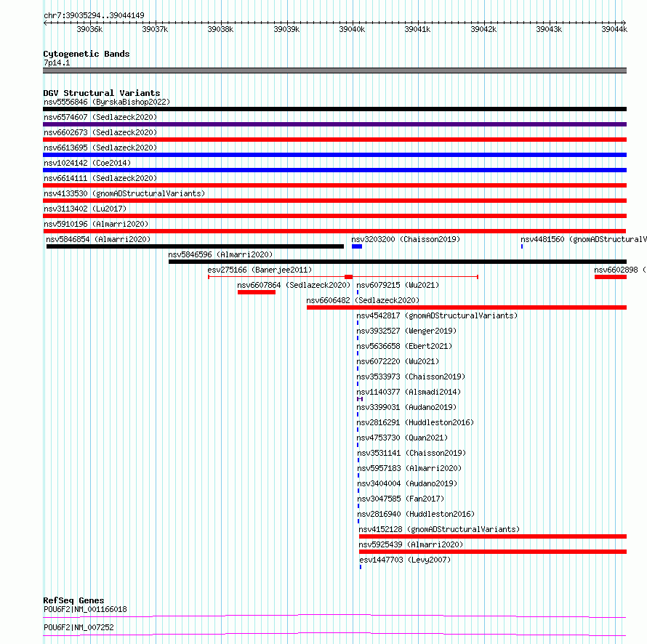Select nsv4152128 (gnomADStructuralVariants) label
Screen dimensions: 647x644
pos(439,529)
